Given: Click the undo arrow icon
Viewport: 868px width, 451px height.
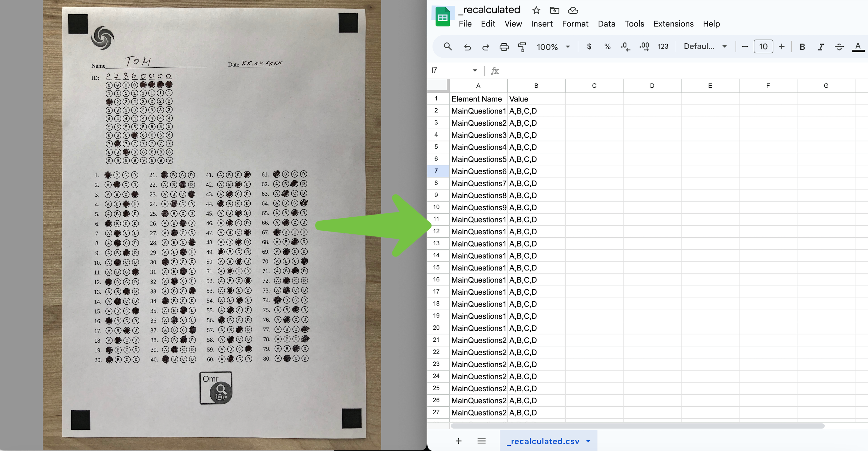Looking at the screenshot, I should point(467,46).
